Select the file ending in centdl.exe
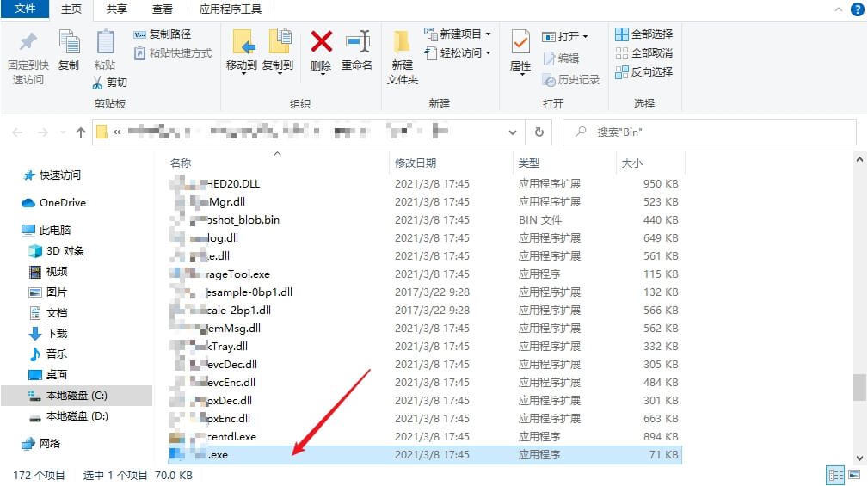 424,437
